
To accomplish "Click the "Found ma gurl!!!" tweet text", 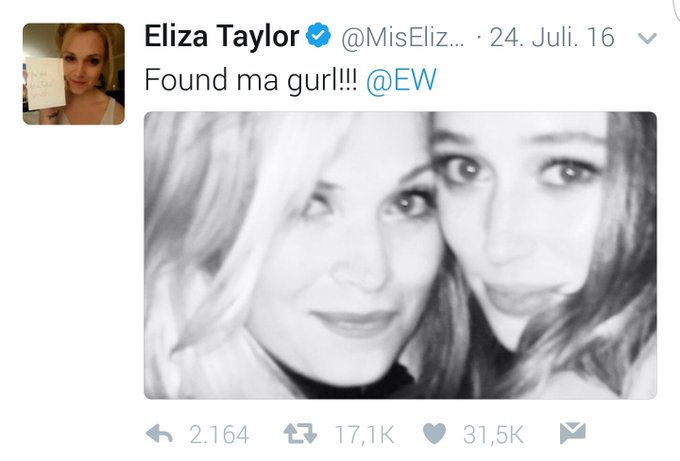I will pos(251,80).
